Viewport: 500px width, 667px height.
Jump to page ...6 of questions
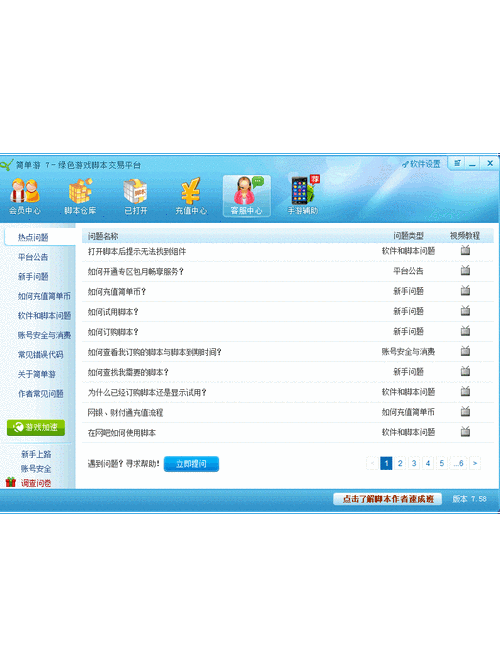click(x=459, y=463)
